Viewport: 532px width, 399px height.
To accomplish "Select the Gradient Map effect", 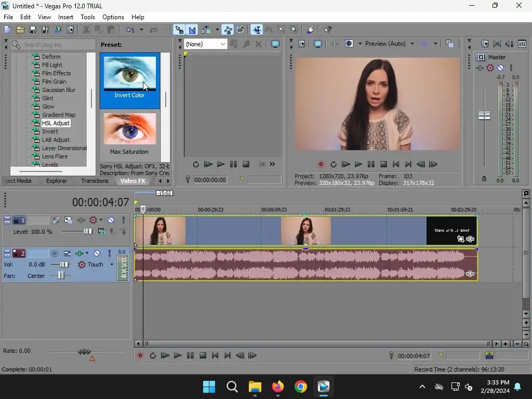I will click(x=59, y=115).
